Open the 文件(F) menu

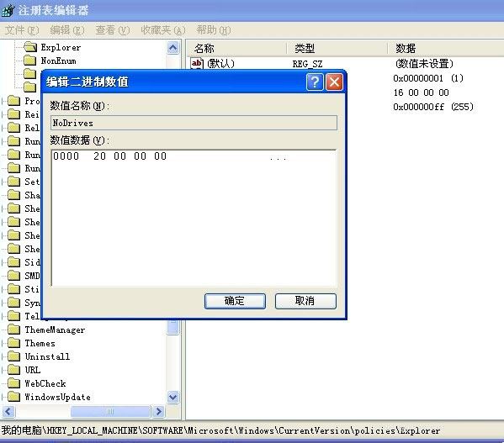tap(22, 30)
